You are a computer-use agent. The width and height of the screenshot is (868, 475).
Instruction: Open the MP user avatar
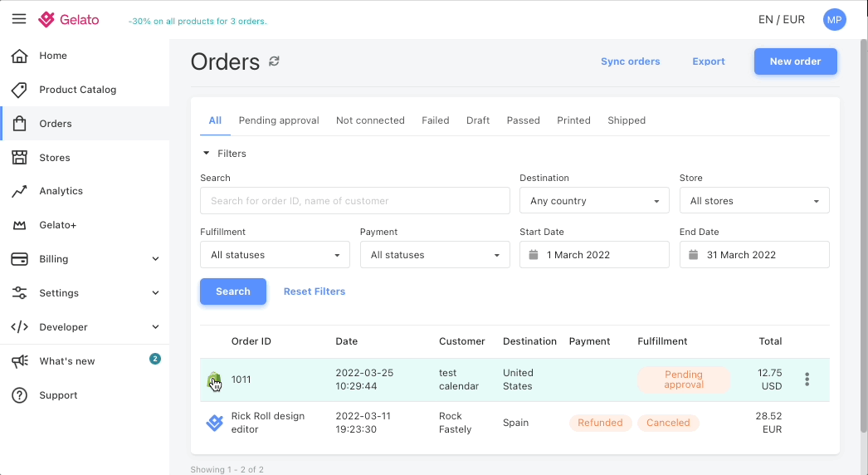click(834, 20)
